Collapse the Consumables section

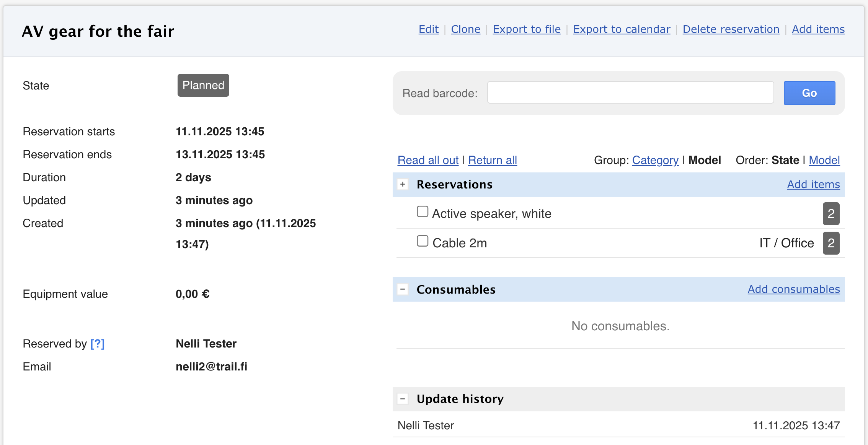coord(403,289)
